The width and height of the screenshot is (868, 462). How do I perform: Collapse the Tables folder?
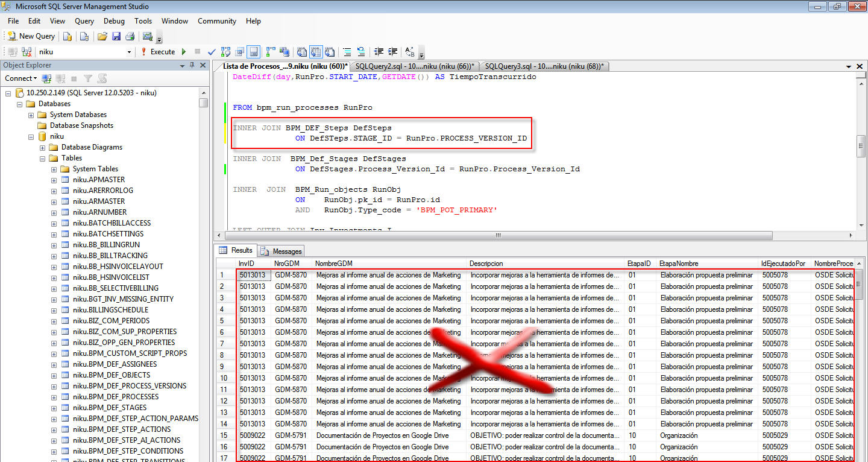coord(42,158)
